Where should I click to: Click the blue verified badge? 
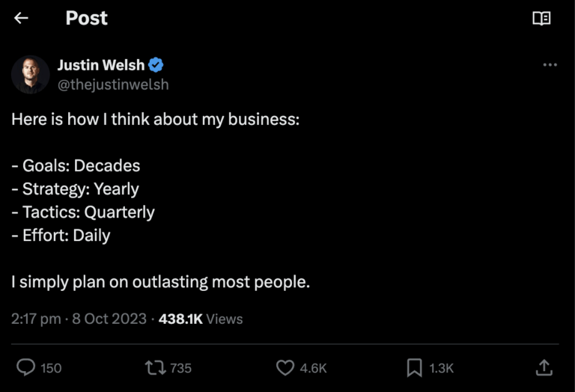(x=156, y=65)
